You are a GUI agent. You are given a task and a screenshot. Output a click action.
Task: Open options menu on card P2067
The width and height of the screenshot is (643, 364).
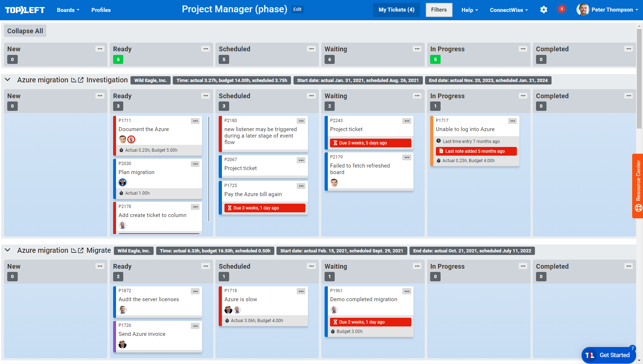[x=301, y=160]
